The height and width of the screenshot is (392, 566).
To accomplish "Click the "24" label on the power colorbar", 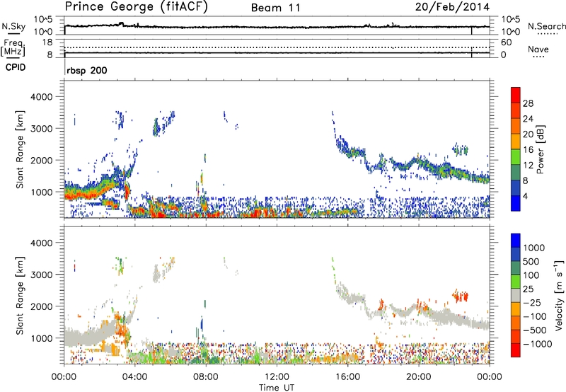I will (x=528, y=119).
